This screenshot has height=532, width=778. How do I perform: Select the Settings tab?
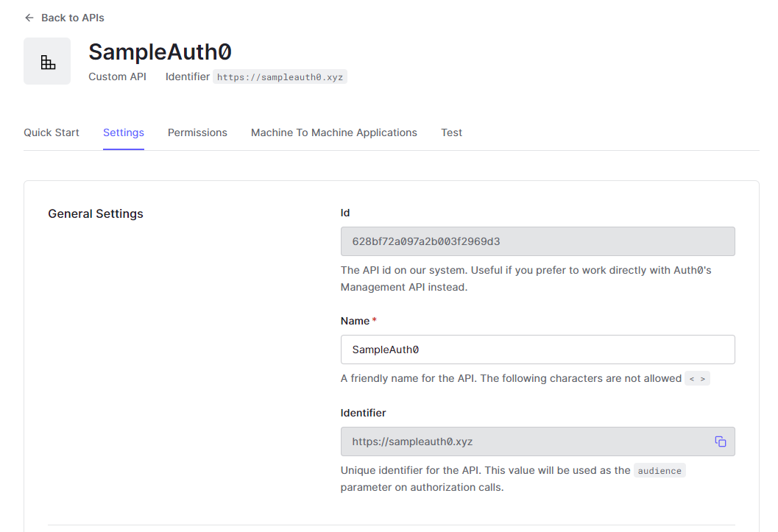point(124,132)
